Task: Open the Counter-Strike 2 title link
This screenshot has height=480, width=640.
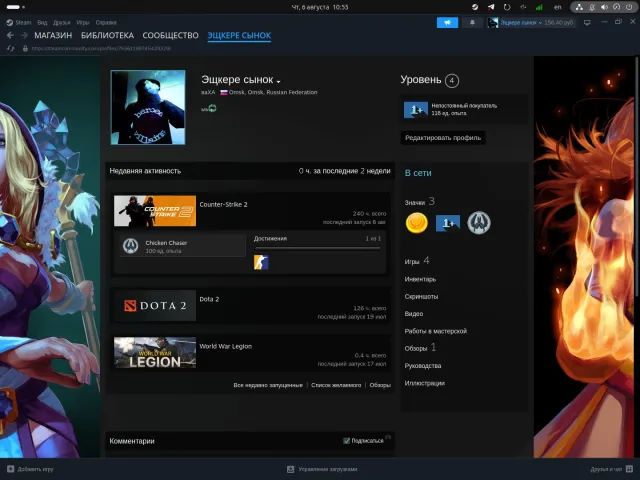Action: point(223,204)
